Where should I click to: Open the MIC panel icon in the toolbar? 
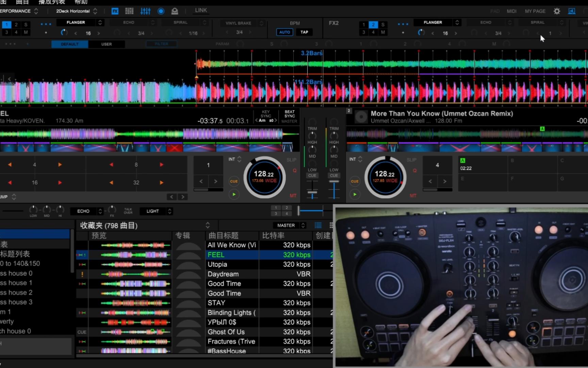(x=175, y=11)
